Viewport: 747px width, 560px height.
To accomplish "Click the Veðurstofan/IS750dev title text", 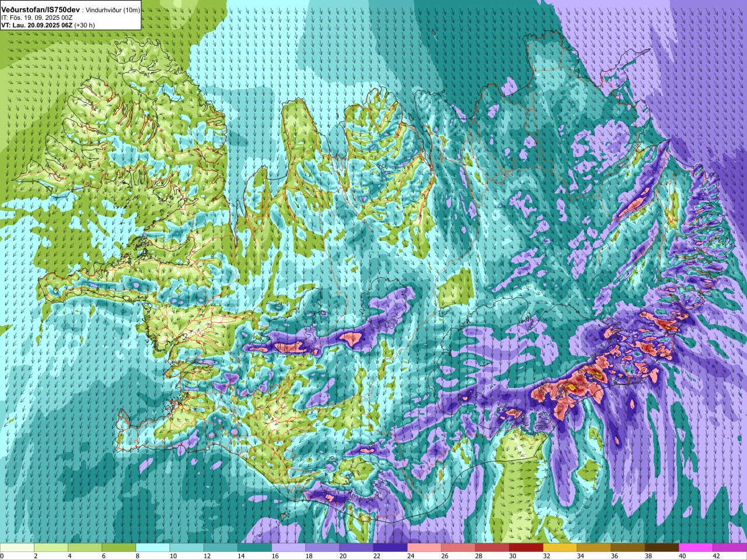I will pyautogui.click(x=40, y=10).
